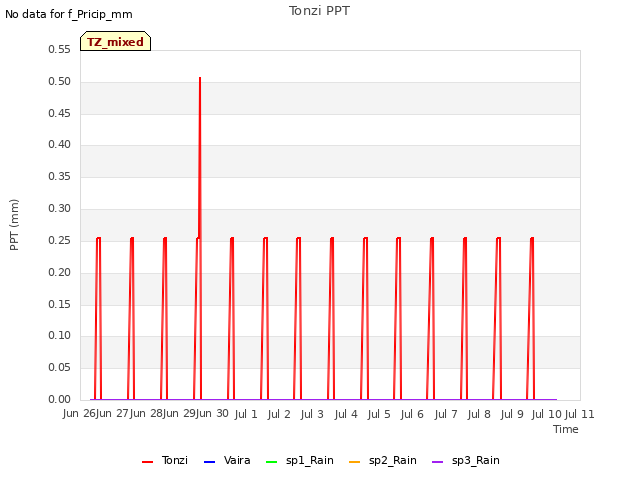Click the Jul 11 x-axis tick label
The width and height of the screenshot is (640, 480).
click(580, 414)
